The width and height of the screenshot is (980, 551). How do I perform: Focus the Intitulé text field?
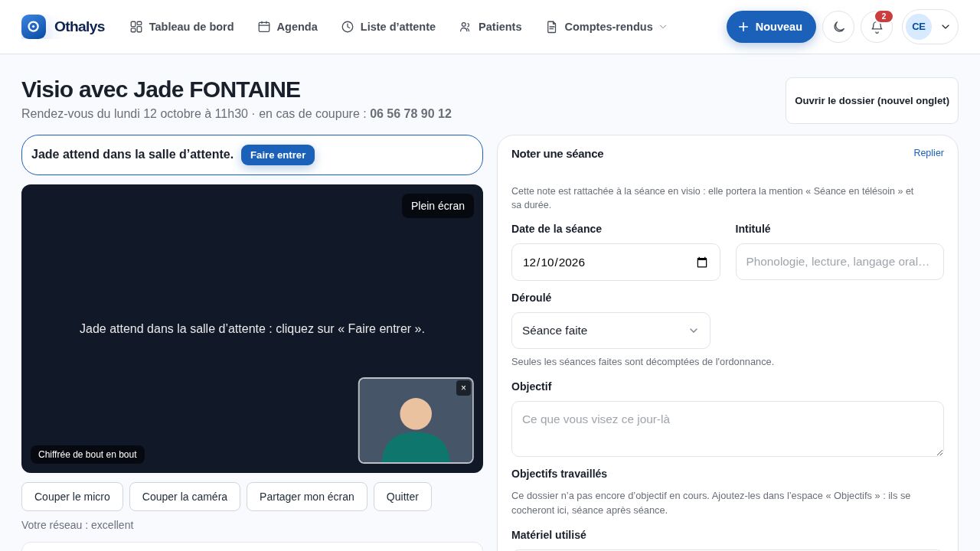pyautogui.click(x=840, y=262)
